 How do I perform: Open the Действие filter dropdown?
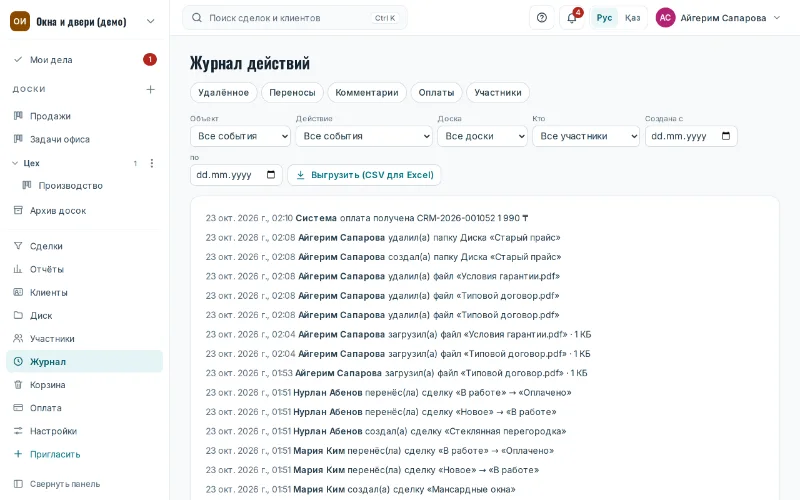coord(364,136)
